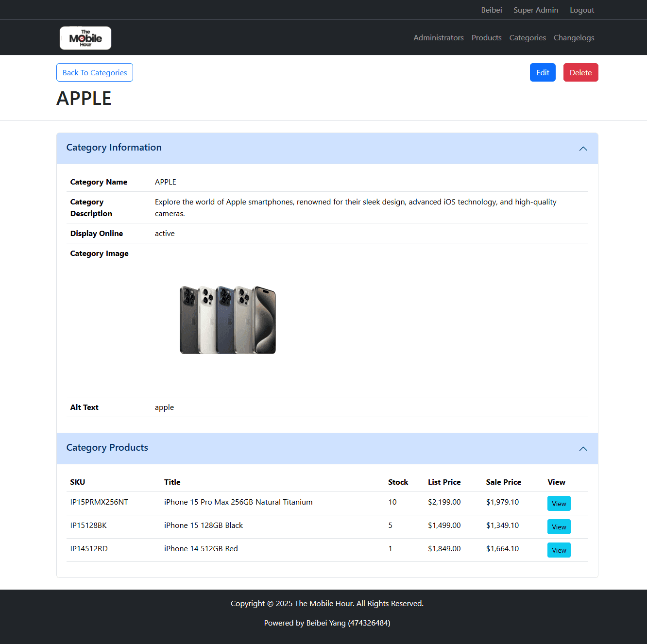Click the Category Products header title
The image size is (647, 644).
[x=107, y=448]
